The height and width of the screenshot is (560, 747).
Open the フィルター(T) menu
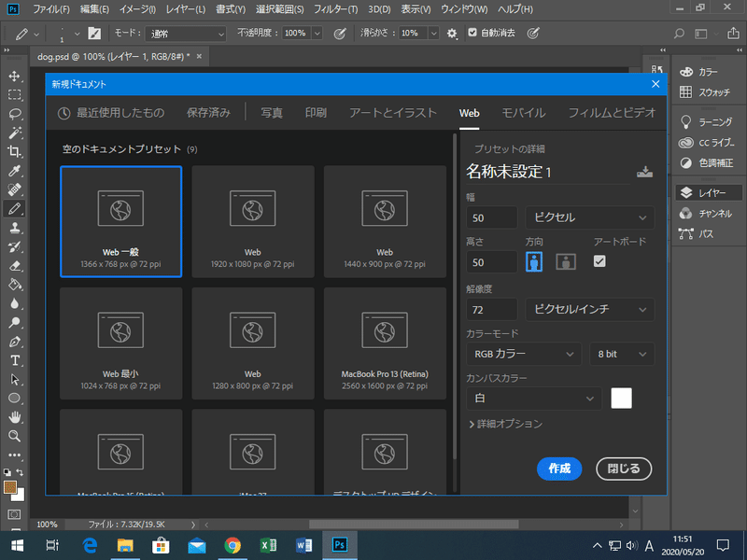[x=335, y=9]
